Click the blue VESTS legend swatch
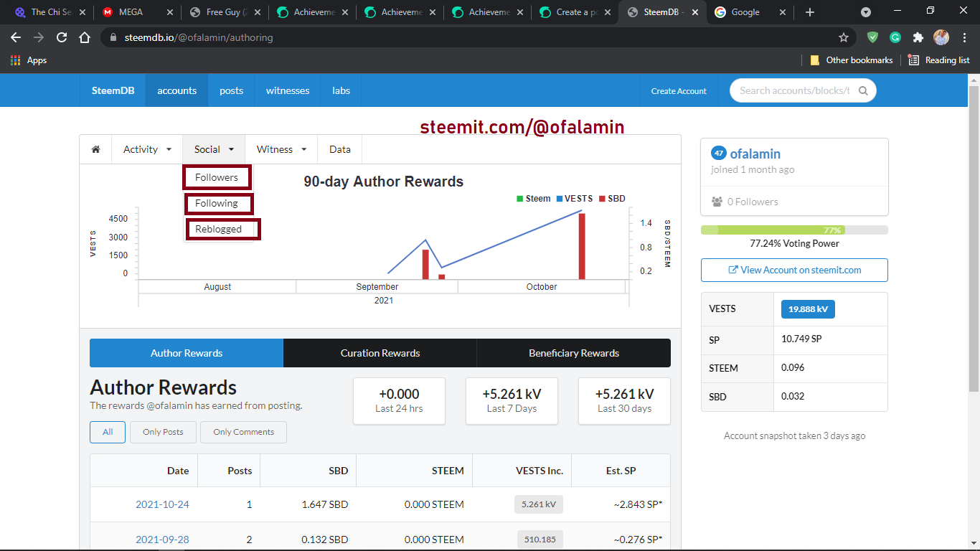 point(560,199)
